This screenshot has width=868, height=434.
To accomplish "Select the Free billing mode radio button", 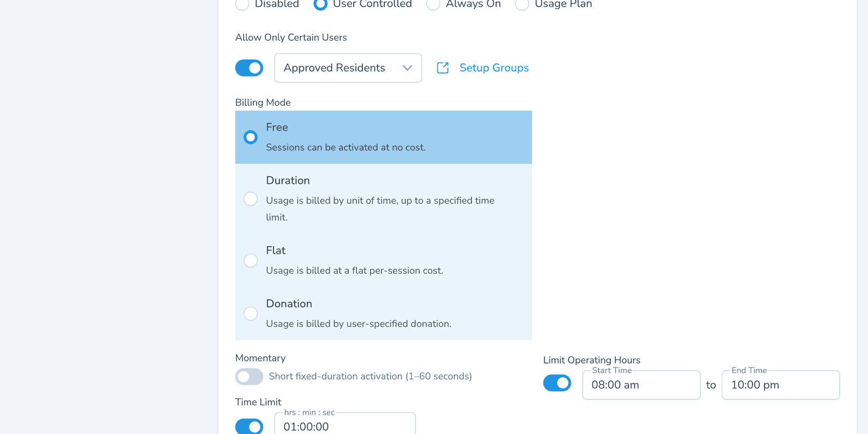I will click(x=251, y=137).
